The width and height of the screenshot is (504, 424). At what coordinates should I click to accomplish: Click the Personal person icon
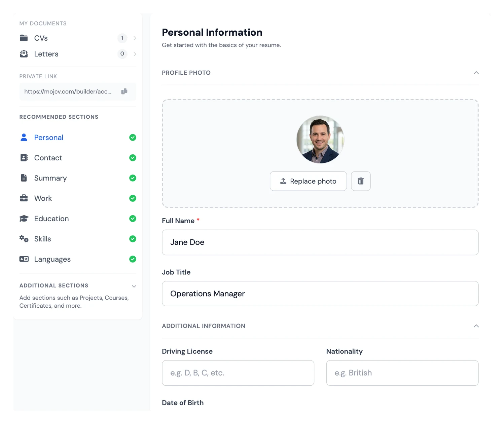pos(24,138)
